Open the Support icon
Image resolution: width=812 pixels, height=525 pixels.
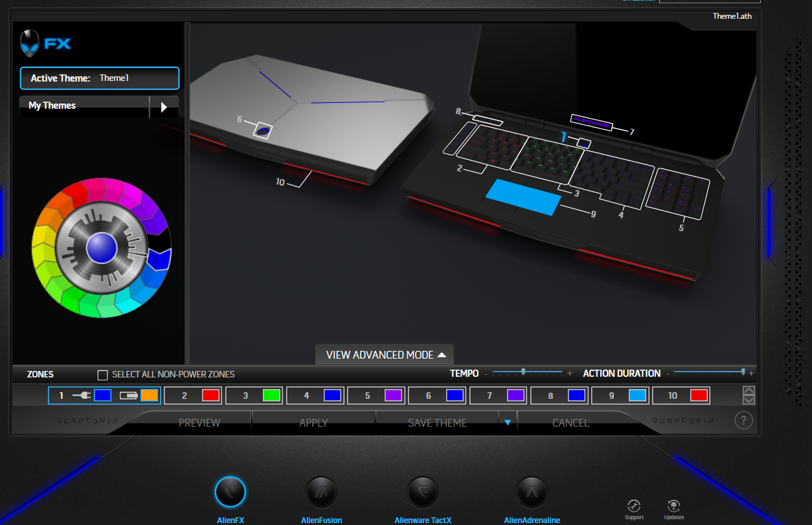635,506
